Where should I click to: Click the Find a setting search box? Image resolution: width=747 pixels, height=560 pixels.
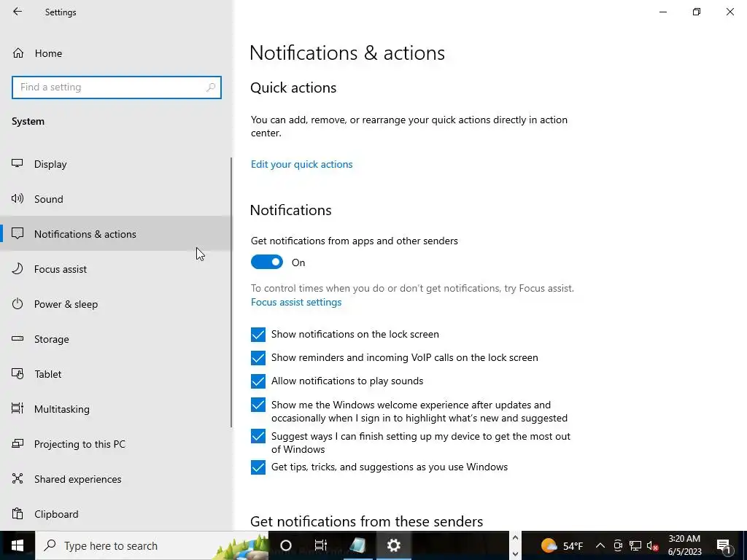tap(116, 87)
